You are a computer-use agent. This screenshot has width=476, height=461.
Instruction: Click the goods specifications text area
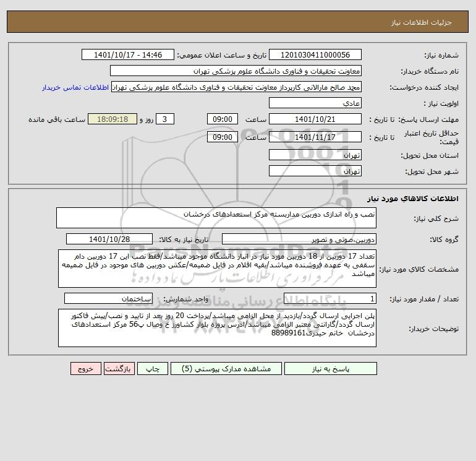point(217,269)
